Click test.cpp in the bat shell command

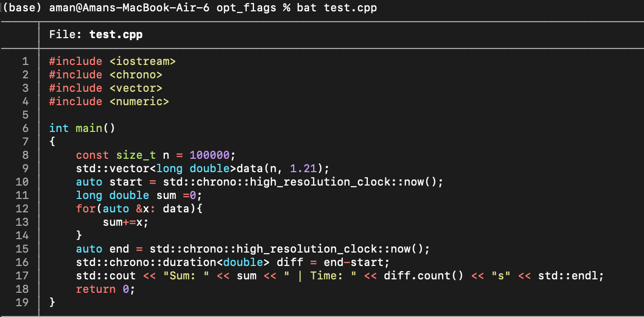350,9
